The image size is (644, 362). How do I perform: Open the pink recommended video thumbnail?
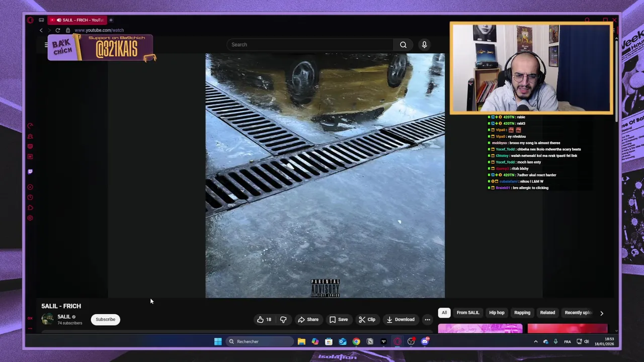point(480,329)
